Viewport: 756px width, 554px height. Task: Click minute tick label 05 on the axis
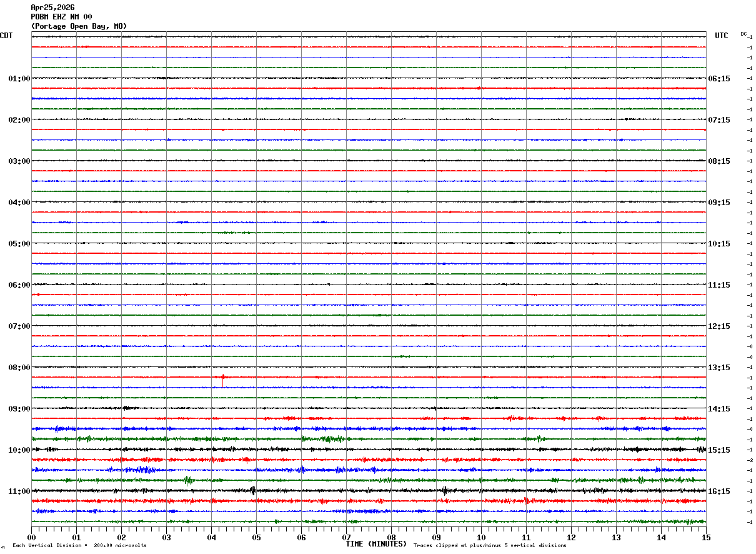[x=256, y=537]
